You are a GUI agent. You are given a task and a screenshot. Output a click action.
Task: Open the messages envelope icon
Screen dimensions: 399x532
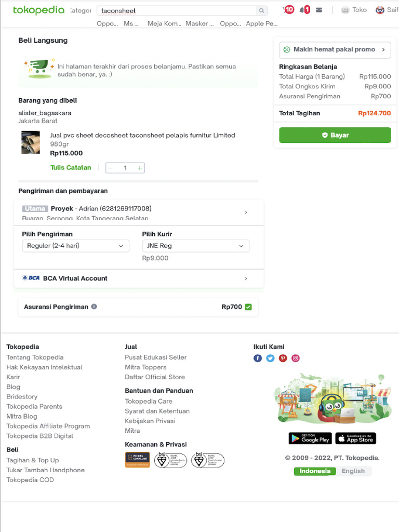[319, 10]
